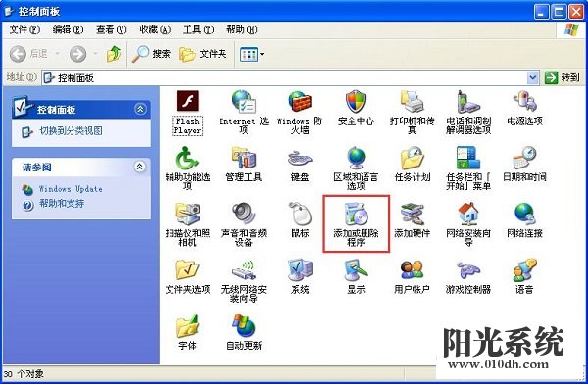Click the 转到 go button

(x=563, y=77)
